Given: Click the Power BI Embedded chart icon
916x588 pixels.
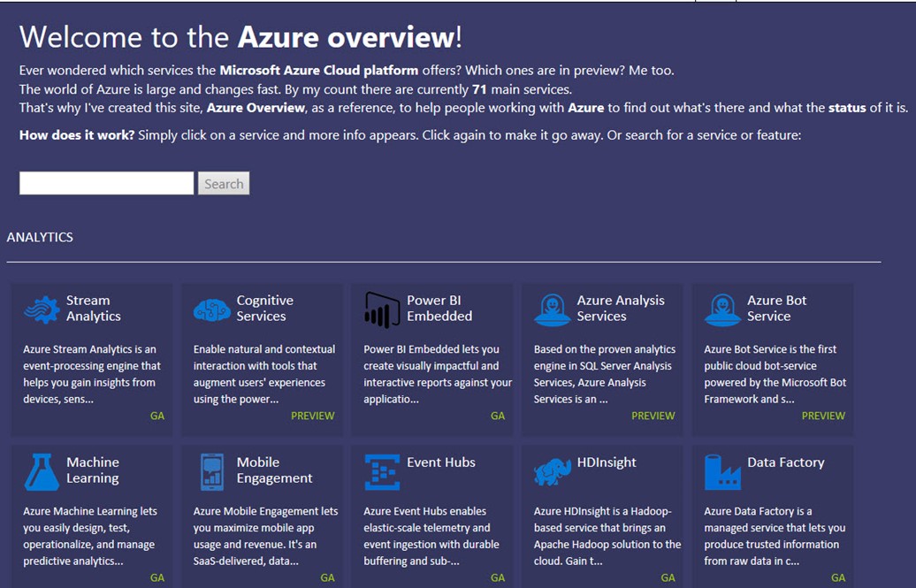Looking at the screenshot, I should point(382,309).
